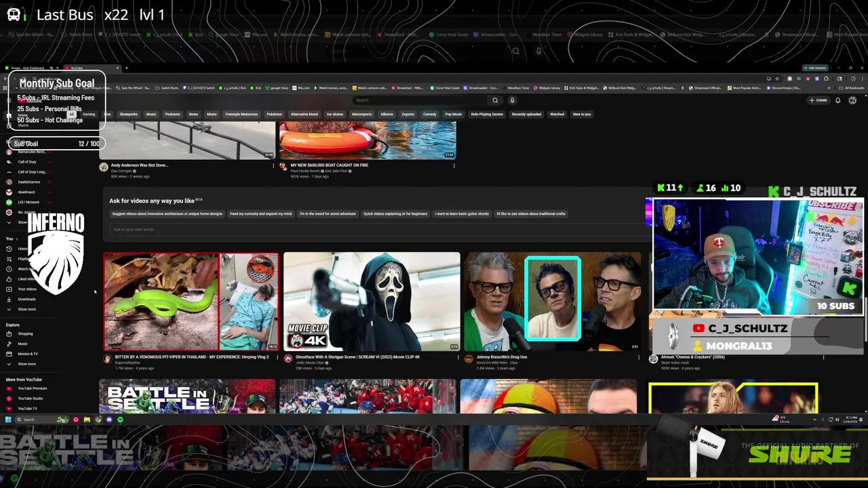Screen dimensions: 868x488
Task: Open YouTube notifications bell
Action: tap(838, 100)
